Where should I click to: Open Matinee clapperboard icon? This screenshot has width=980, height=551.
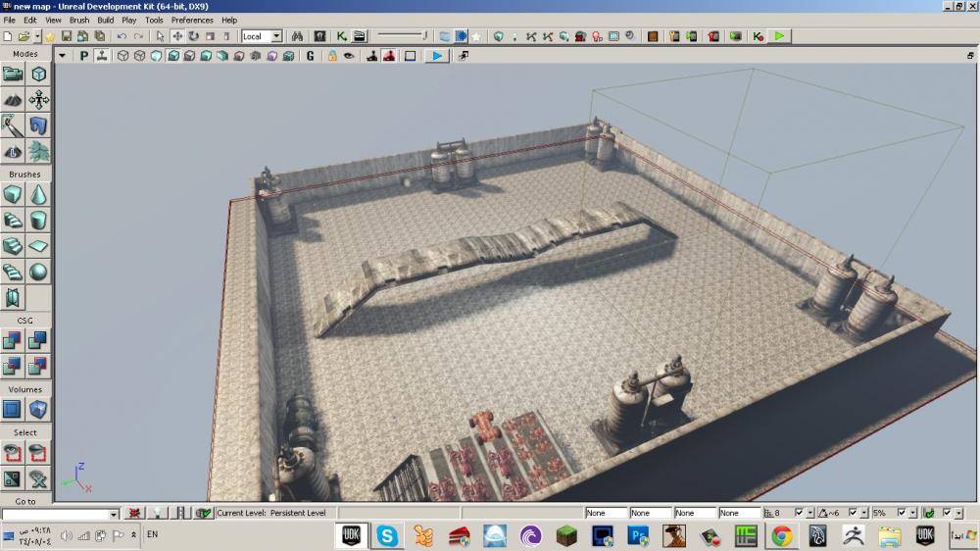(360, 36)
